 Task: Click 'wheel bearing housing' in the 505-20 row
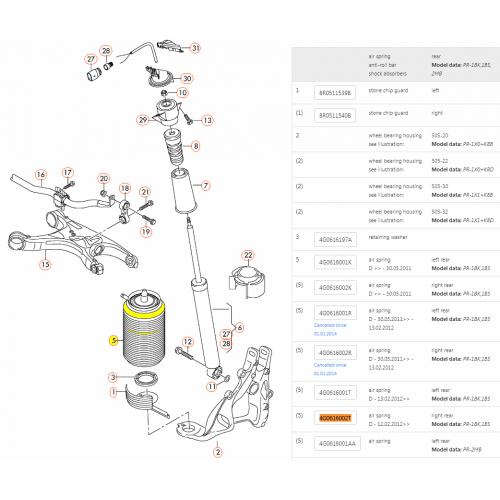coord(395,136)
